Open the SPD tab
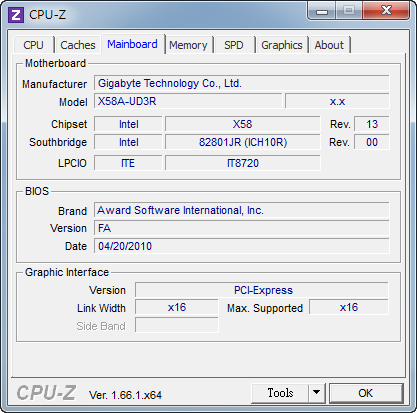 (234, 45)
